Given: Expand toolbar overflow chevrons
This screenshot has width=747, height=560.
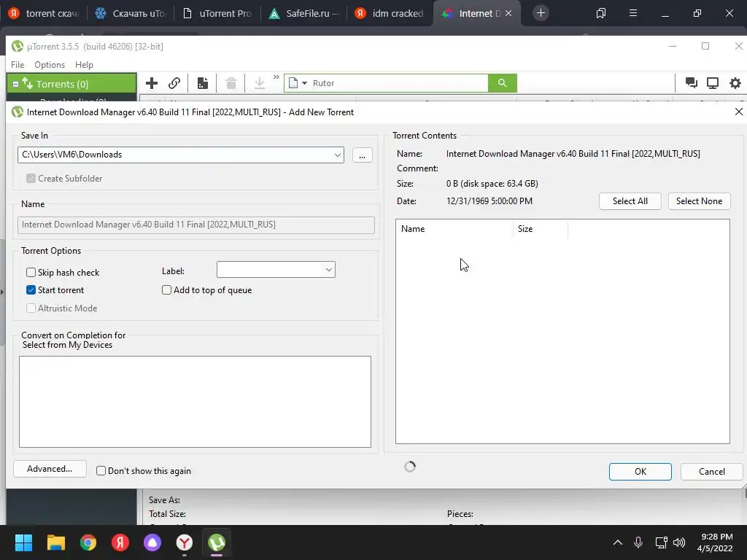Looking at the screenshot, I should coord(276,77).
